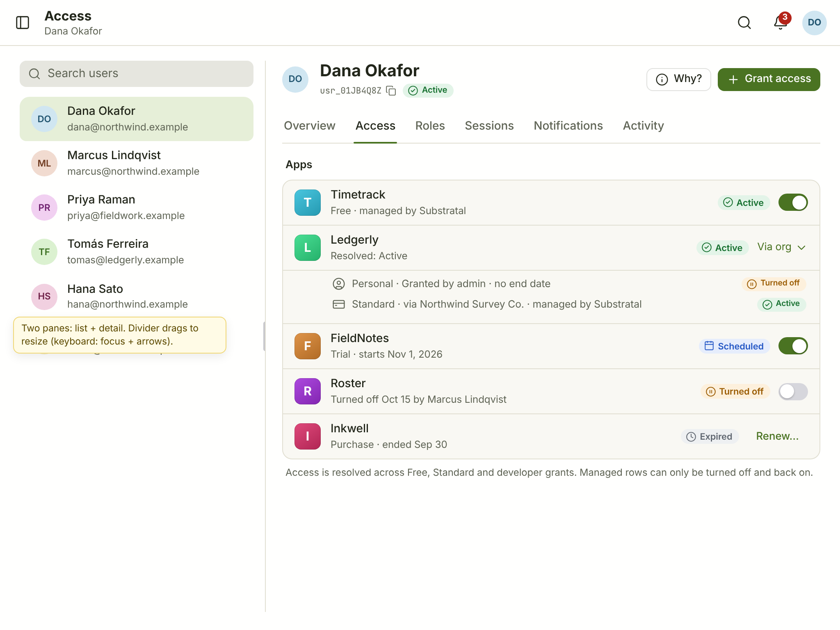Open the notifications bell

pos(781,23)
